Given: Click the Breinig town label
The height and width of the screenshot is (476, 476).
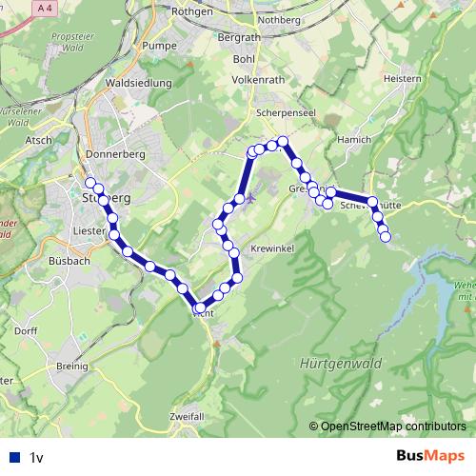Looking at the screenshot, I should [72, 367].
